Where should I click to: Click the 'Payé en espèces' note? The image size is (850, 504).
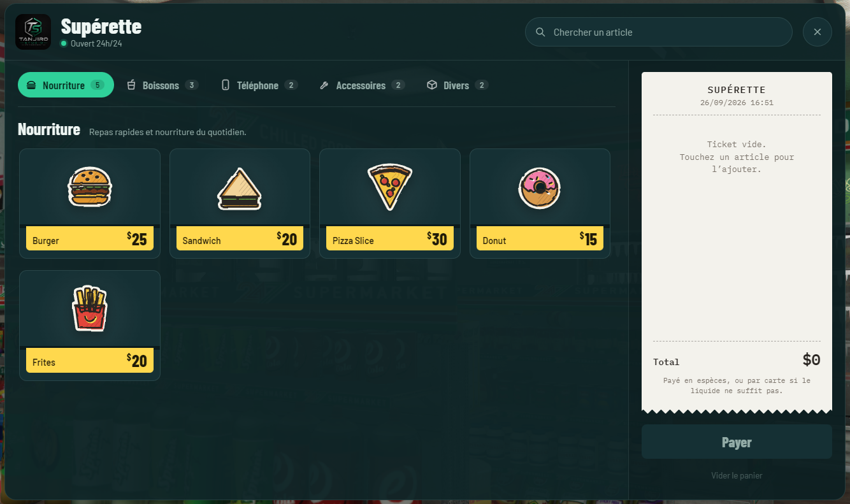pyautogui.click(x=737, y=385)
